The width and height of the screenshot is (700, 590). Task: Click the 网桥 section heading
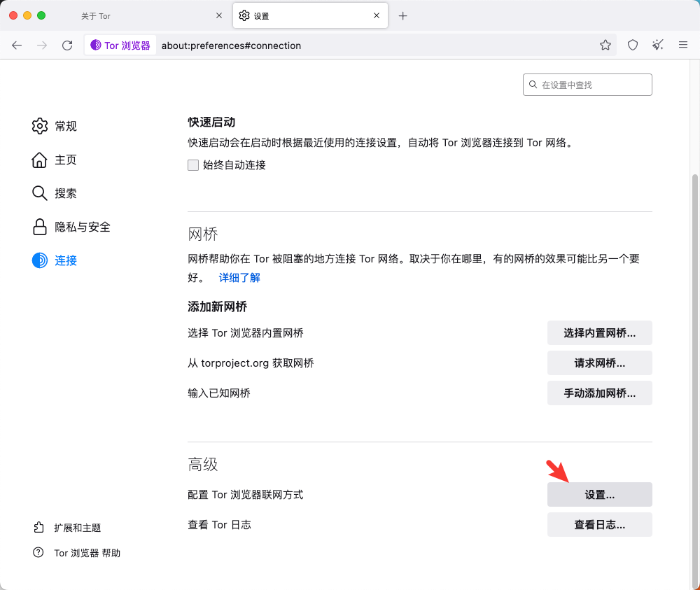click(203, 234)
